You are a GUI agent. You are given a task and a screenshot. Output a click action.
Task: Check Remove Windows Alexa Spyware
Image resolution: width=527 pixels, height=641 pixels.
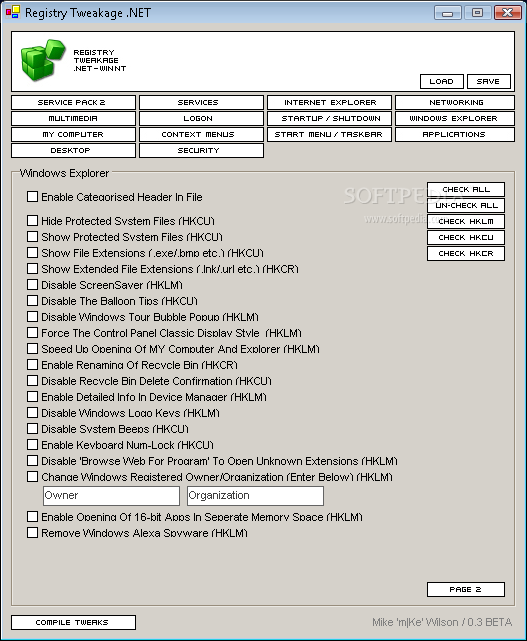coord(32,533)
